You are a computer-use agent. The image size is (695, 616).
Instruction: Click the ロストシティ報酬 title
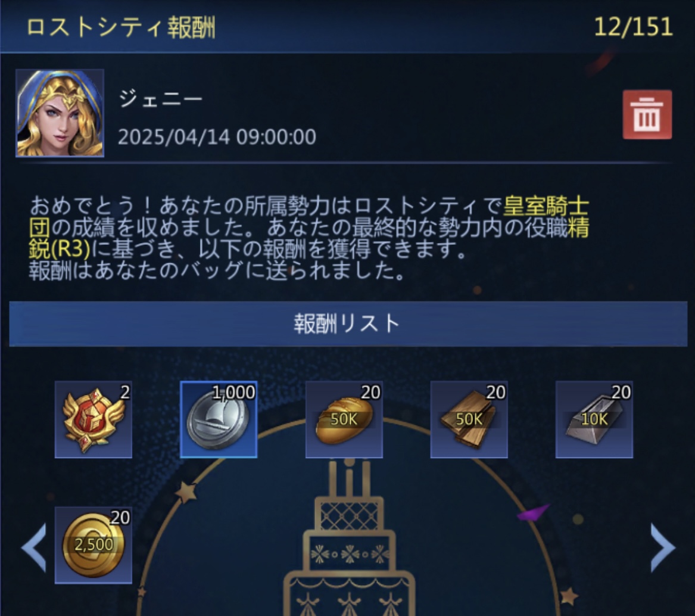tap(121, 27)
